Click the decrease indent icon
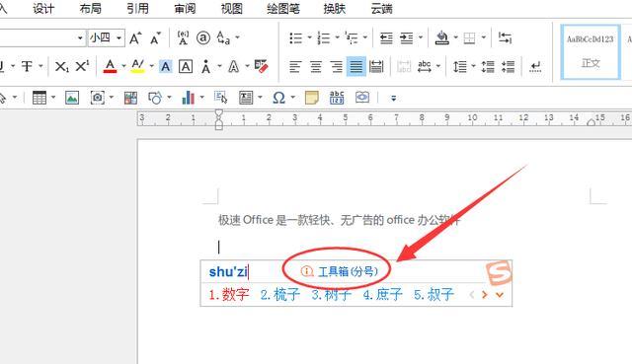Image resolution: width=632 pixels, height=364 pixels. click(x=386, y=38)
